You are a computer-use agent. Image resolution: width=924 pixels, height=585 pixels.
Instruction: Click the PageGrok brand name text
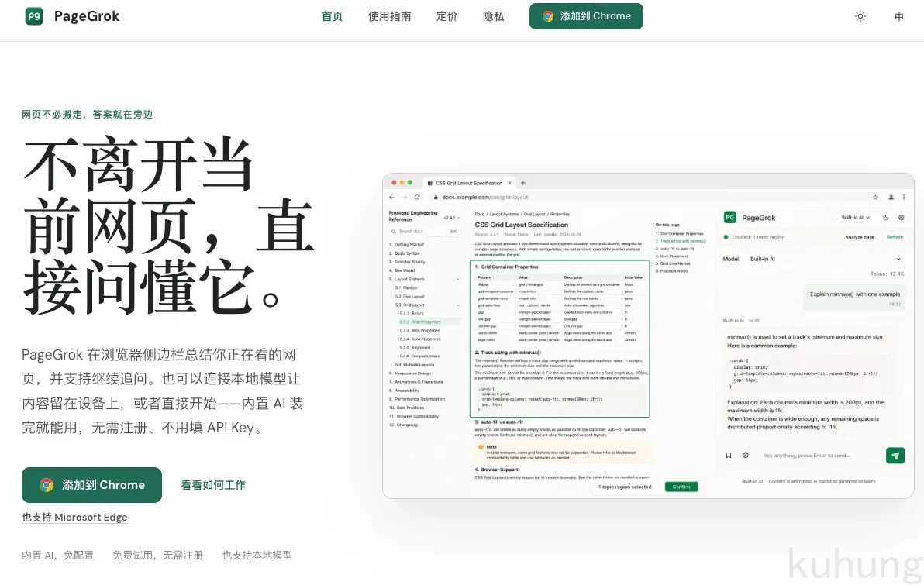click(x=87, y=16)
